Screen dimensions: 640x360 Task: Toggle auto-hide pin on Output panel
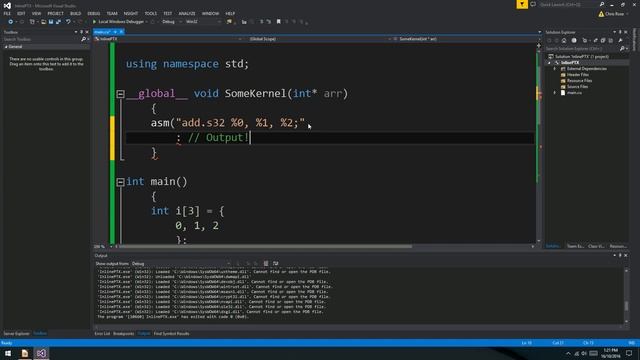click(620, 256)
